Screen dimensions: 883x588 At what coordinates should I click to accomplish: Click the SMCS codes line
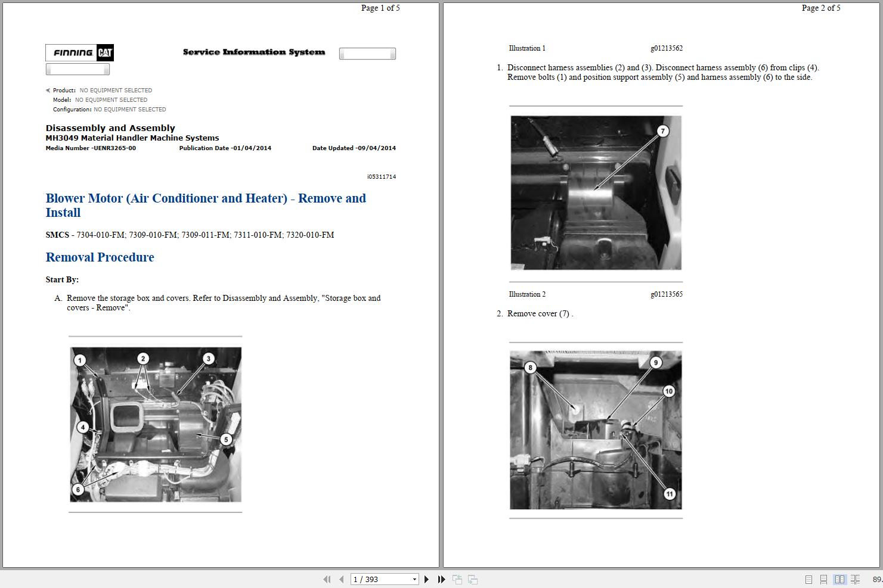[x=190, y=235]
